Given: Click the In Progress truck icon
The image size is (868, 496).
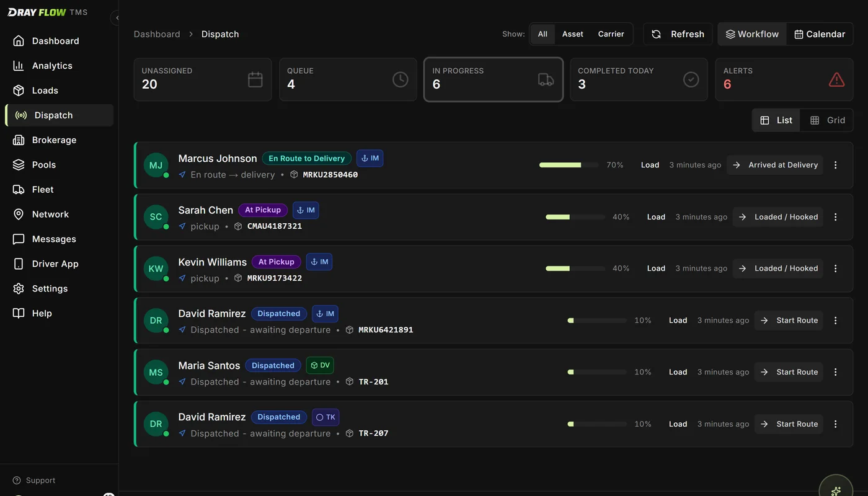Looking at the screenshot, I should tap(546, 79).
